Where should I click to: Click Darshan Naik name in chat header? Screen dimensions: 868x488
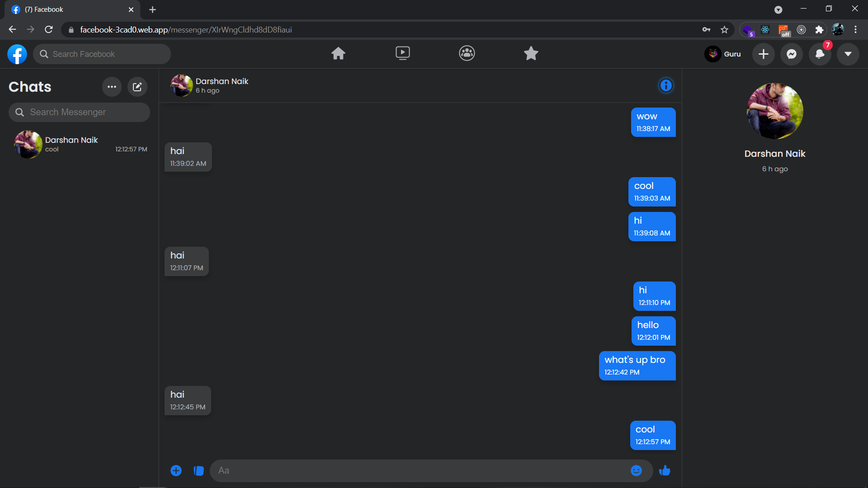pyautogui.click(x=222, y=81)
